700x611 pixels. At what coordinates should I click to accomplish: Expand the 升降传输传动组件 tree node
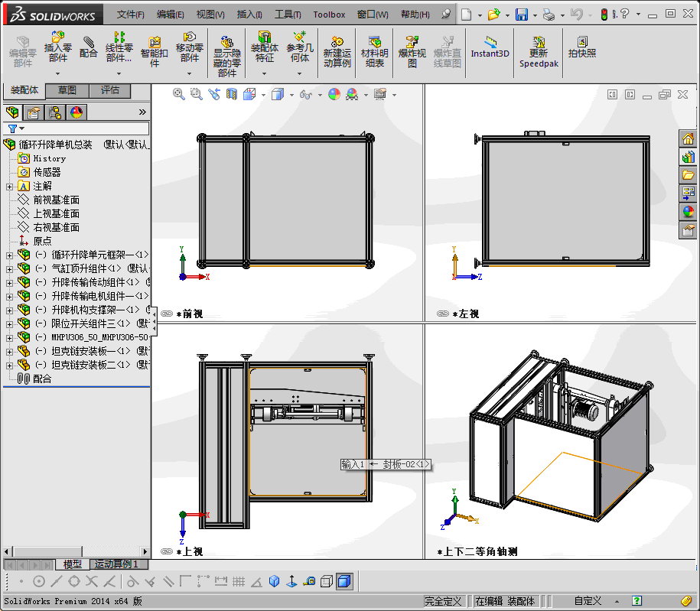9,283
